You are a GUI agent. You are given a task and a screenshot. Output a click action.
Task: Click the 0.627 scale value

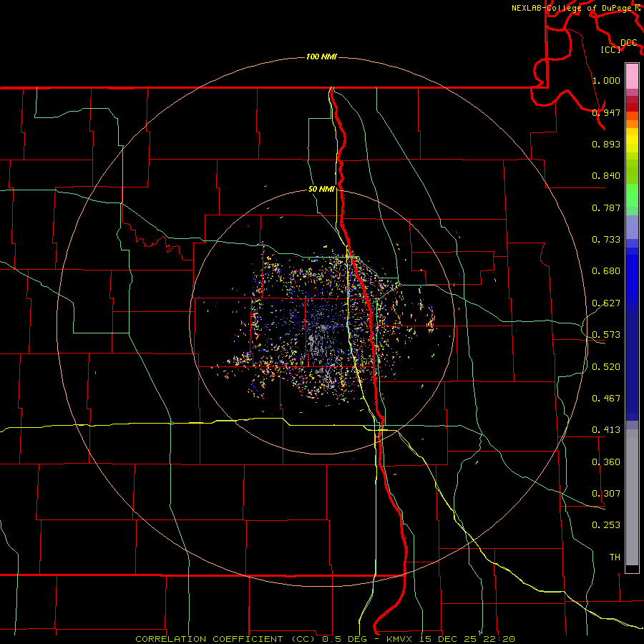pos(606,303)
